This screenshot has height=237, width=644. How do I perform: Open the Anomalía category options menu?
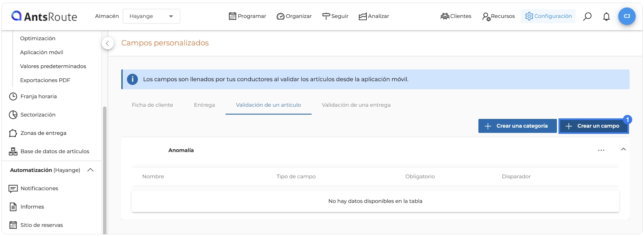click(601, 150)
